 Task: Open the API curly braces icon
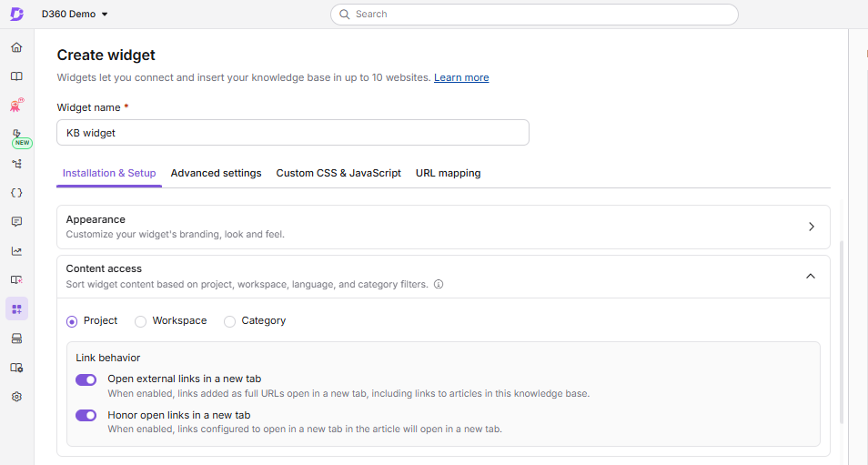point(16,193)
